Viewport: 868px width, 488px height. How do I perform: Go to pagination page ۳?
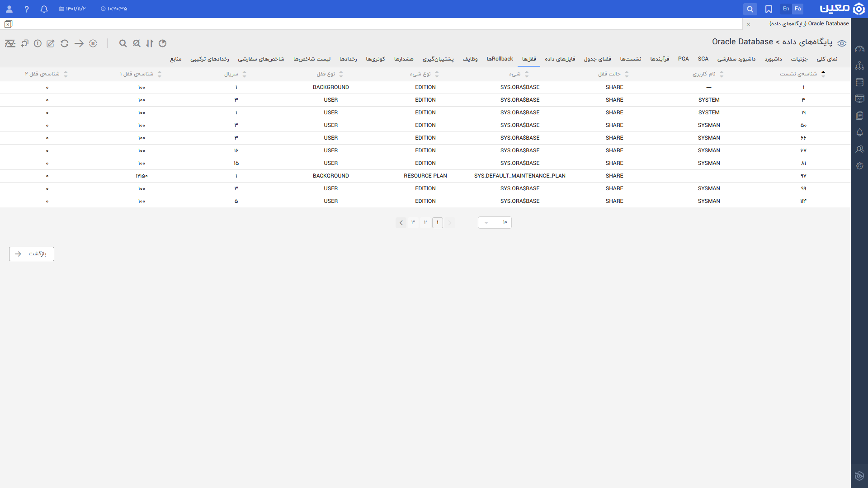pos(413,222)
